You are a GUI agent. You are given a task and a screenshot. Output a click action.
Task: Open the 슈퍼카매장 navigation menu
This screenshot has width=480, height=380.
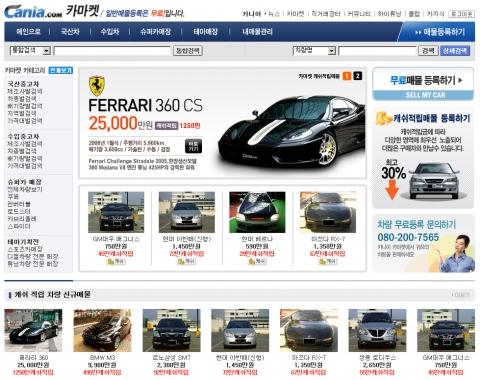155,32
